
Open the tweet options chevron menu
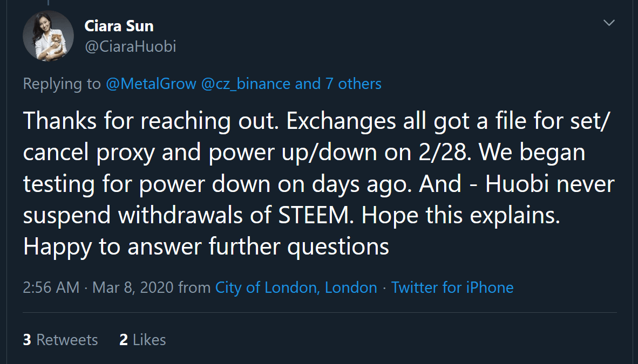[x=609, y=23]
